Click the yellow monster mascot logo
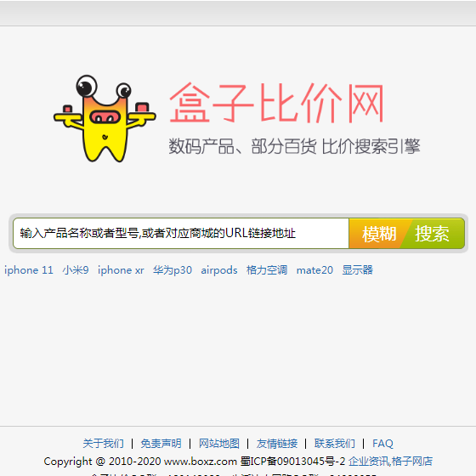This screenshot has height=476, width=476. 105,118
